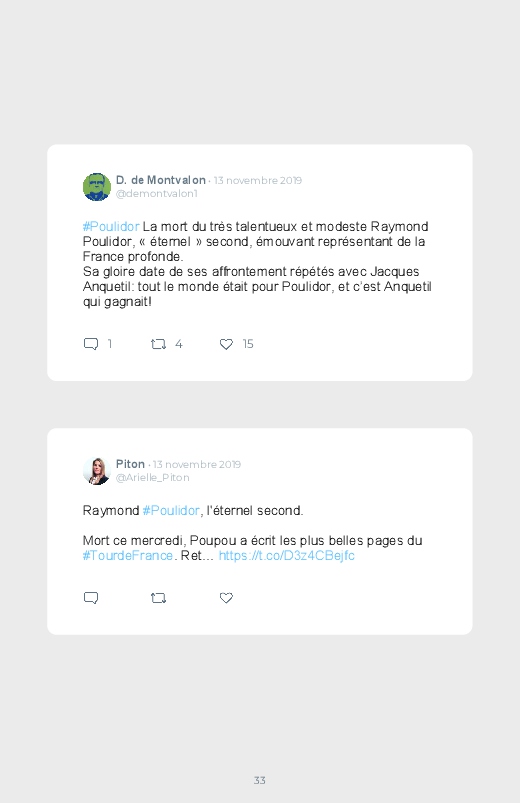The height and width of the screenshot is (803, 520).
Task: Click the Montvalon tweet's 13 novembre 2019 date
Action: (258, 180)
